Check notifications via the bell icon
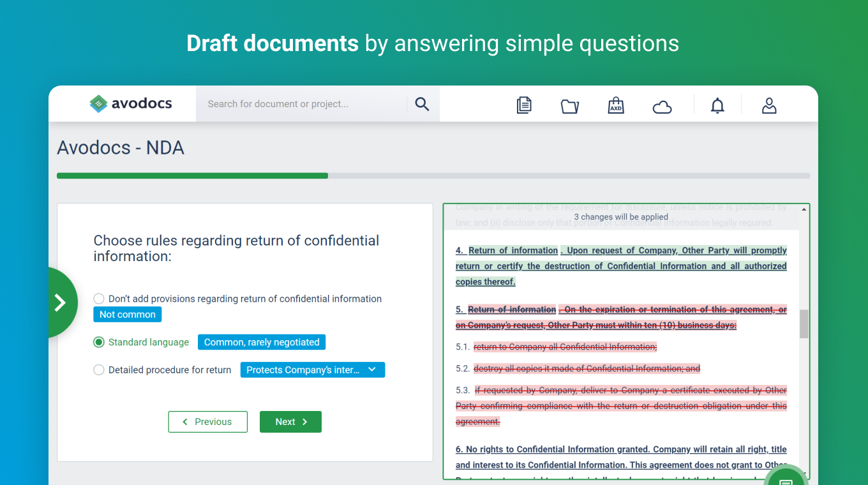 (717, 106)
